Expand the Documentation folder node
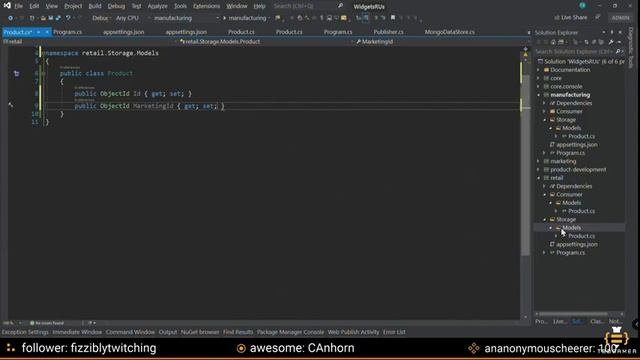The height and width of the screenshot is (360, 640). coord(538,70)
